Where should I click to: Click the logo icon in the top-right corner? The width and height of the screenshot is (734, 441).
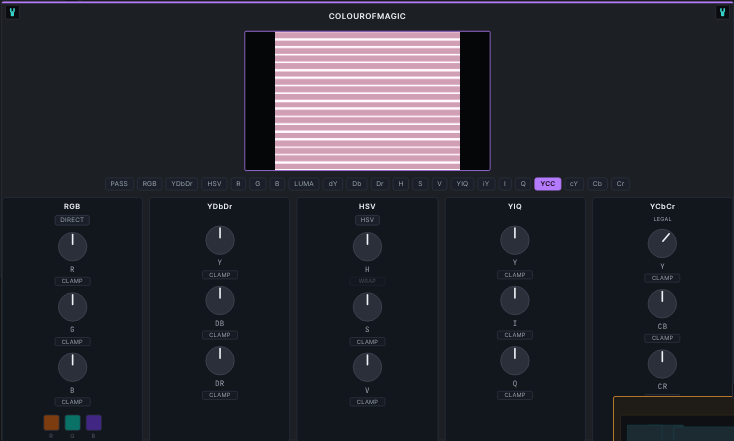pyautogui.click(x=722, y=13)
